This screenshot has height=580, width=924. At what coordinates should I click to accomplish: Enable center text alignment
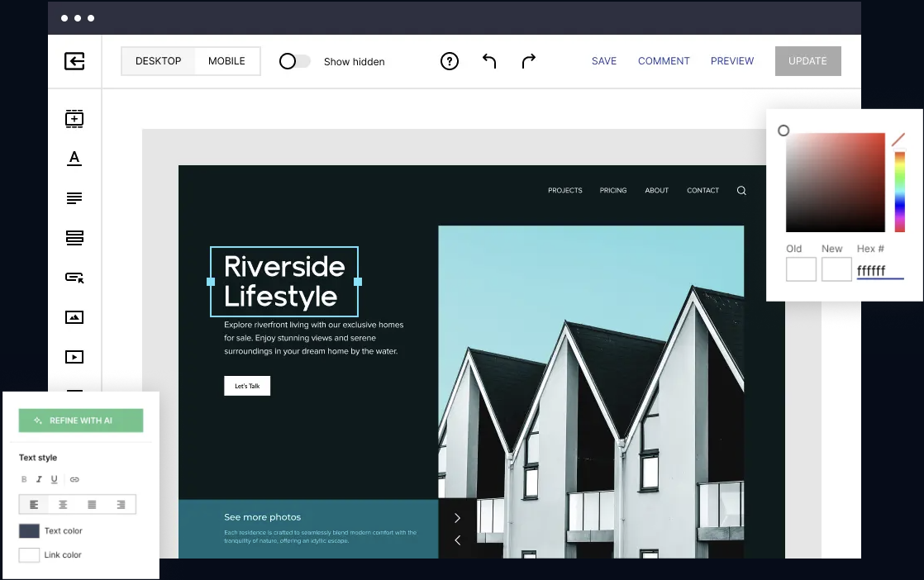(63, 504)
